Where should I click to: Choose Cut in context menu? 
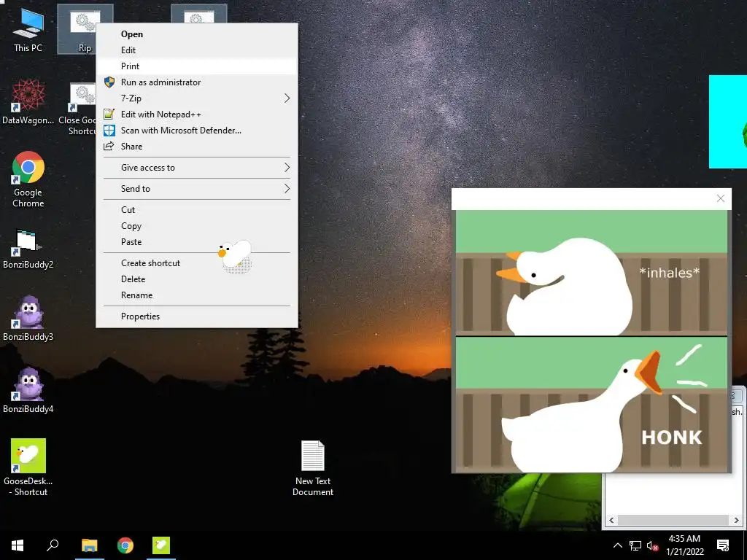click(x=197, y=210)
